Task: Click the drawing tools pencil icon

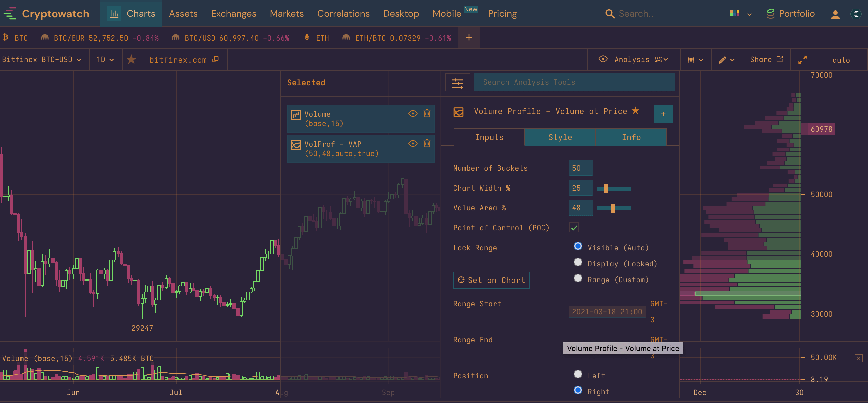Action: click(x=721, y=60)
